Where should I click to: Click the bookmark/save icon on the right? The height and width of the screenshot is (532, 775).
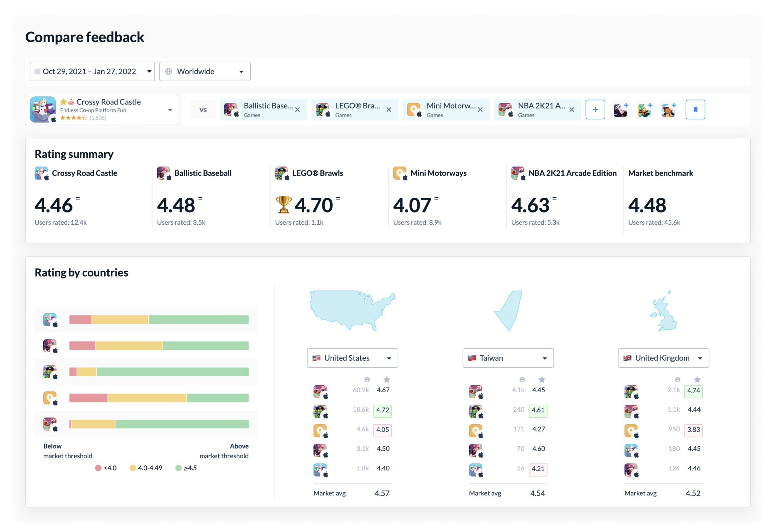pos(695,109)
